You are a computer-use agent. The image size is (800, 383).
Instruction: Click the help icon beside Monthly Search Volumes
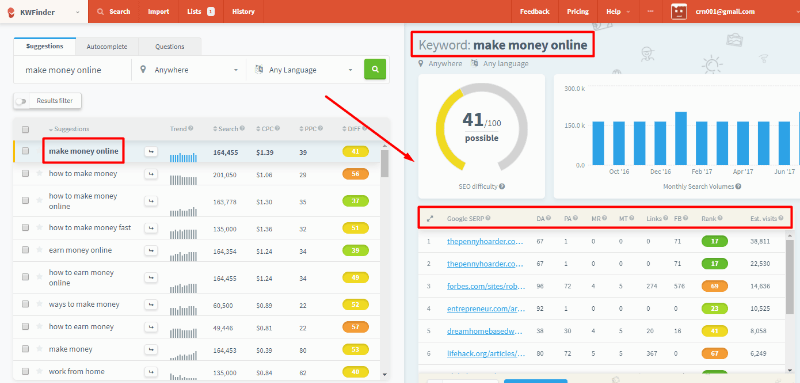pyautogui.click(x=738, y=187)
